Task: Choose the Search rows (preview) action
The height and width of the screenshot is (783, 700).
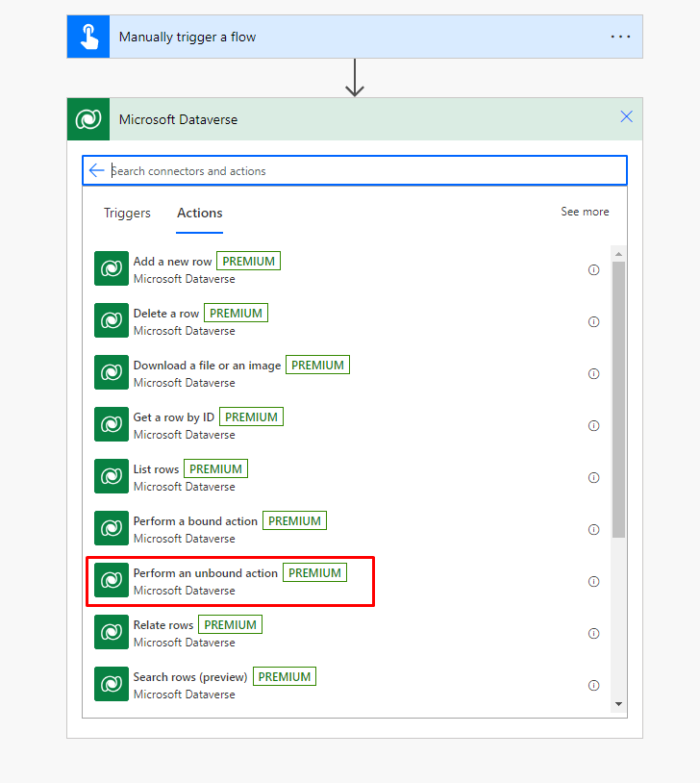Action: coord(190,676)
